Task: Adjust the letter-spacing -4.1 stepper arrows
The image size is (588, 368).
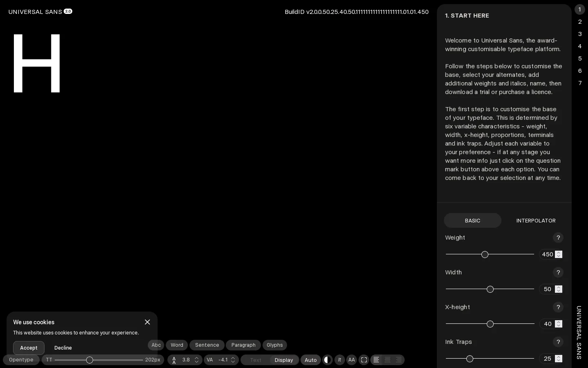Action: [233, 360]
